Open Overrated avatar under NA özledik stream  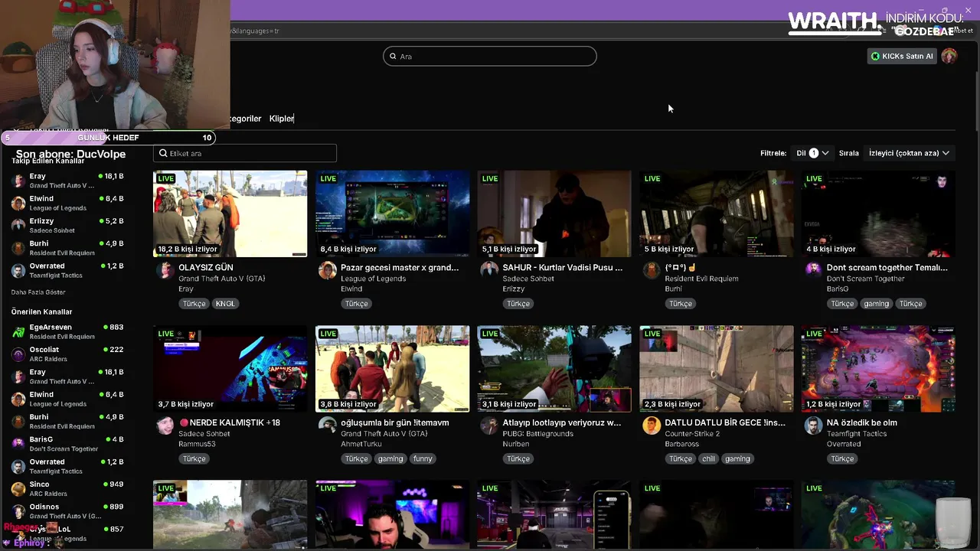[x=813, y=425]
